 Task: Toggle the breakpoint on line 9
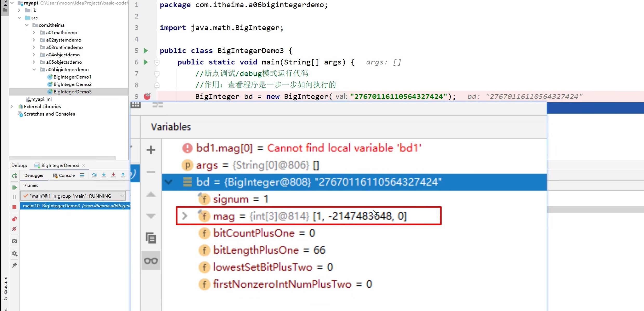[x=147, y=96]
